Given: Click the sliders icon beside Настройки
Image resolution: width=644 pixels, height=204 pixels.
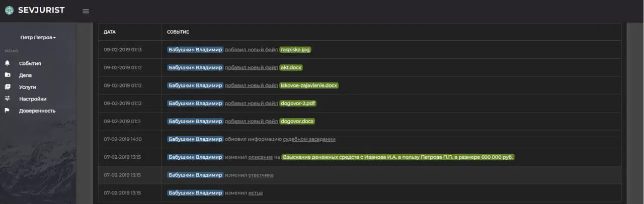Looking at the screenshot, I should [x=8, y=98].
